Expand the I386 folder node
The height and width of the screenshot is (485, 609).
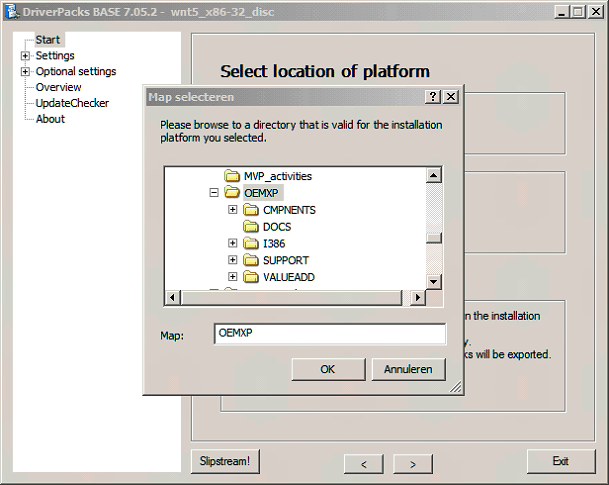233,244
